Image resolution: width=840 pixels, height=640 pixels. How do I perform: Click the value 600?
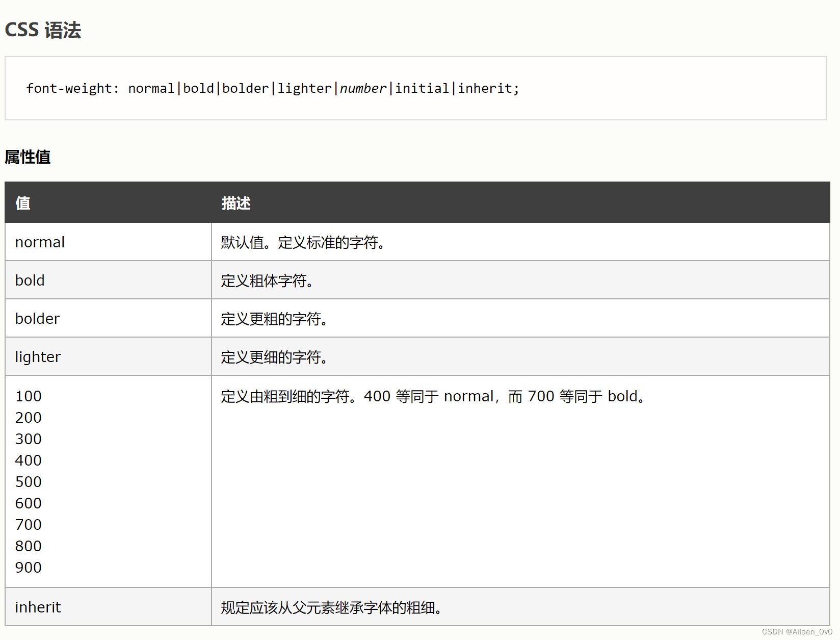(29, 503)
